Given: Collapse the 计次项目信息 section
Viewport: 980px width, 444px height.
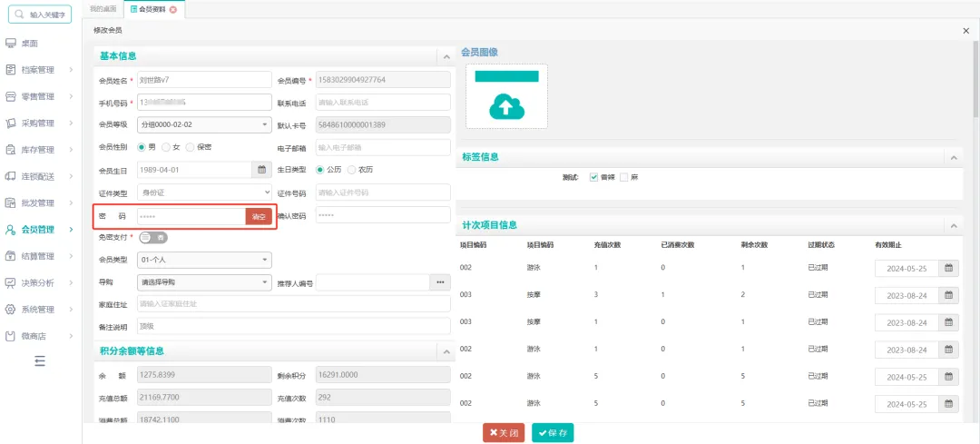Looking at the screenshot, I should pyautogui.click(x=954, y=225).
